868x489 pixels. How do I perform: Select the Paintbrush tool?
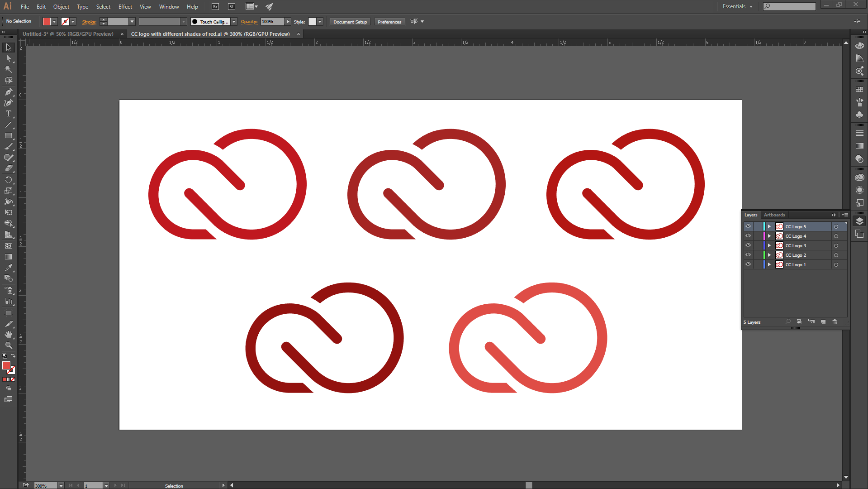8,147
